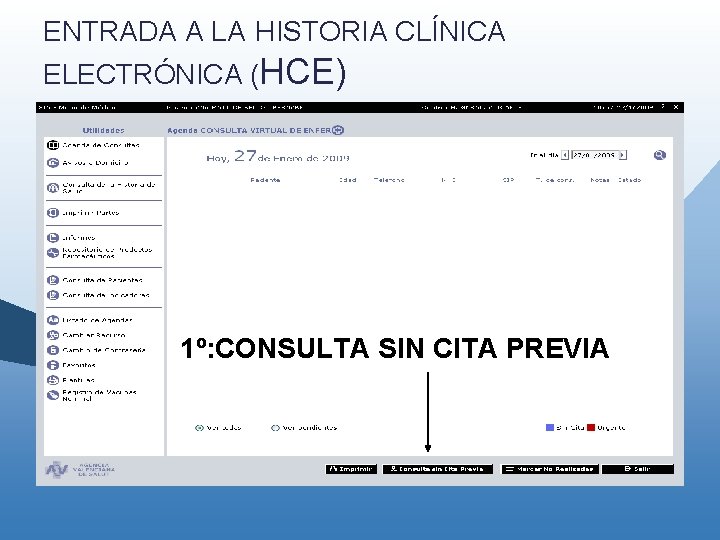Click Agencia Valenciana de Salud logo
This screenshot has height=540, width=720.
pos(80,469)
